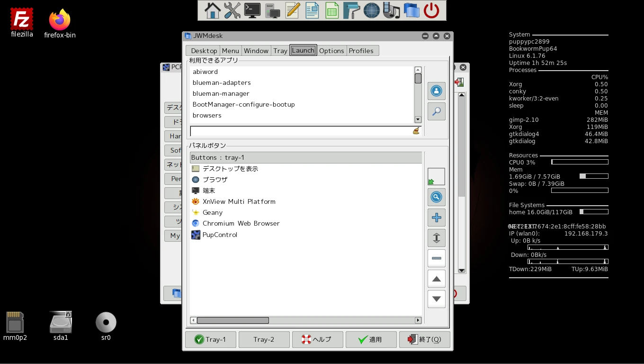Viewport: 644px width, 364px height.
Task: Move selected item down with down arrow
Action: click(436, 299)
